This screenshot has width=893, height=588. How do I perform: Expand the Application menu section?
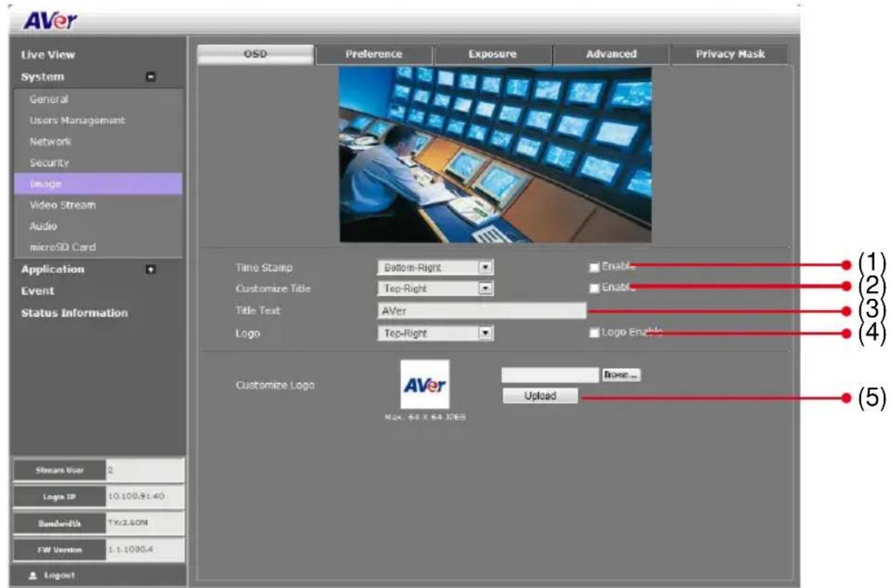[150, 269]
